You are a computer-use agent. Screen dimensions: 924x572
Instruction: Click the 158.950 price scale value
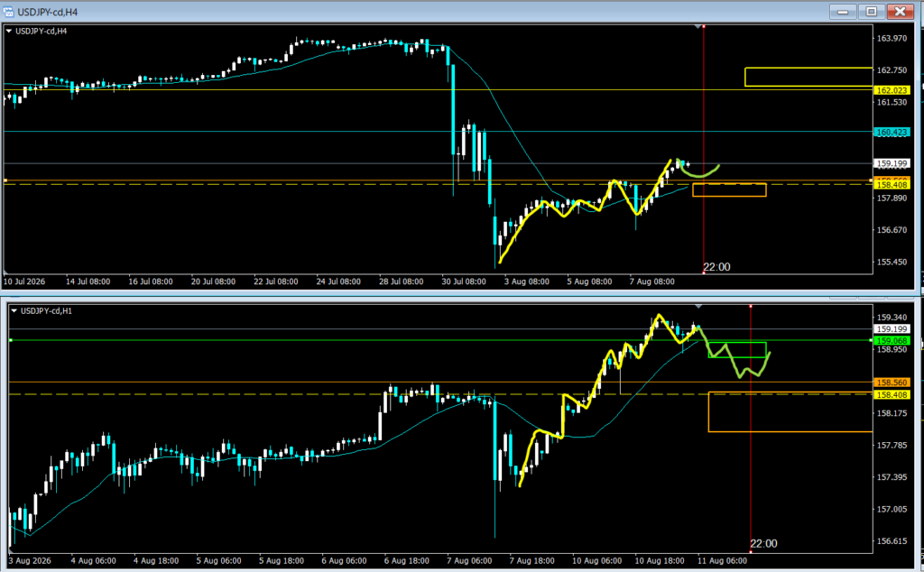point(892,349)
